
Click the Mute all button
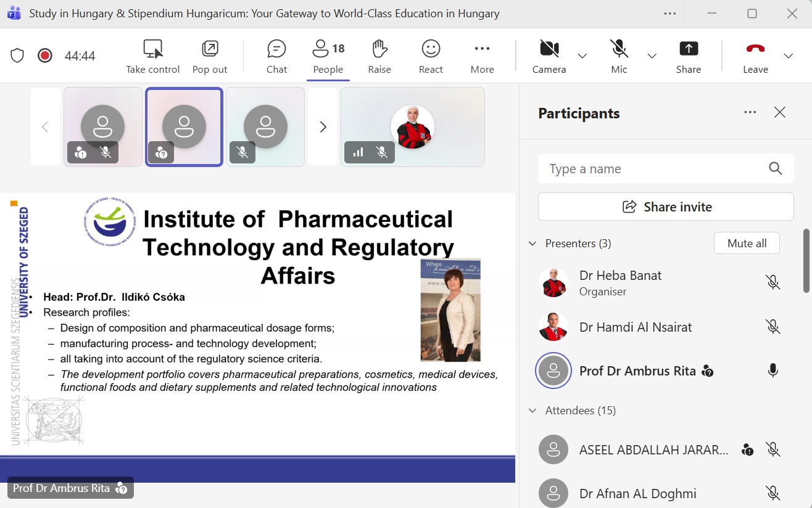pyautogui.click(x=747, y=244)
